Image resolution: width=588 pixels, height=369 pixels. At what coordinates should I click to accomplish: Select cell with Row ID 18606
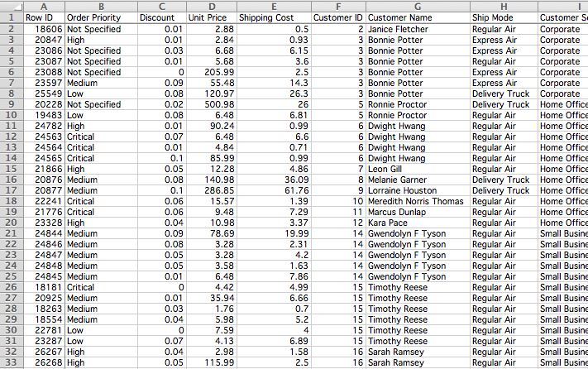[x=45, y=29]
